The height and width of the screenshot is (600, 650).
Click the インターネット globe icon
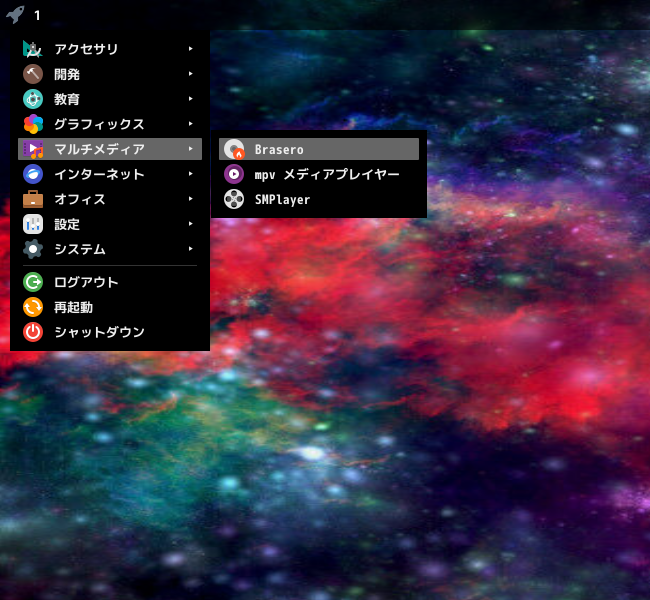(33, 174)
